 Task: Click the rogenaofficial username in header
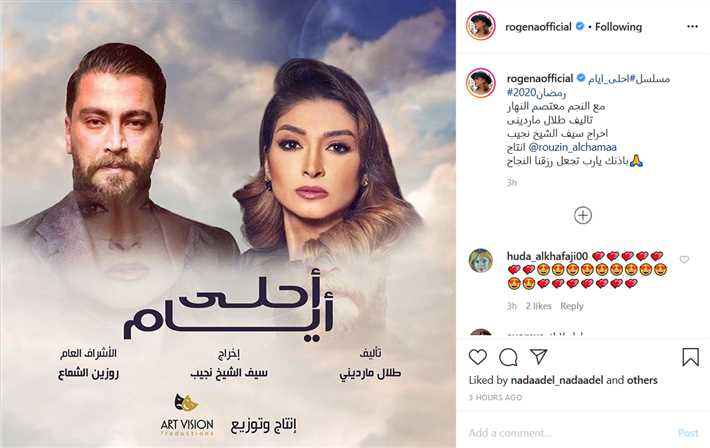pyautogui.click(x=538, y=27)
